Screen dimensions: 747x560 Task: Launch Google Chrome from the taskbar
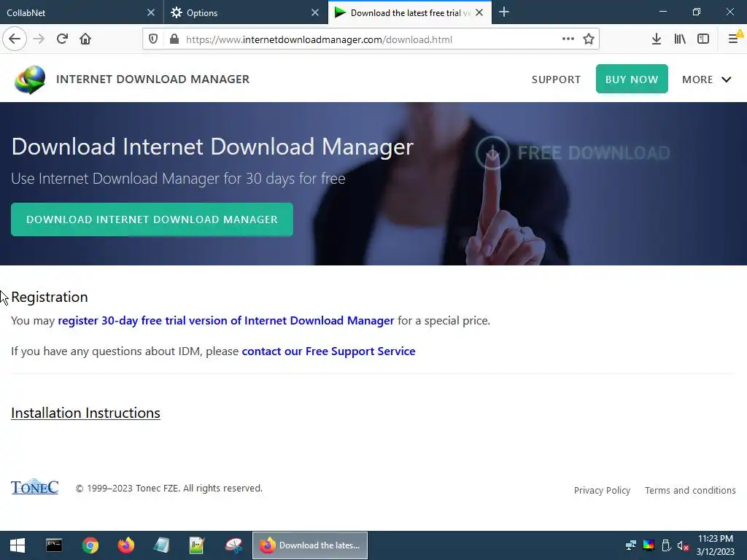tap(90, 545)
